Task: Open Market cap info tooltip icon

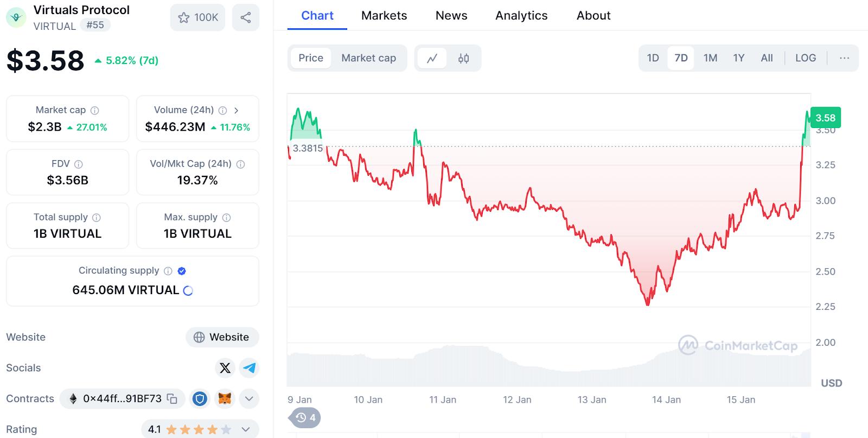Action: coord(95,110)
